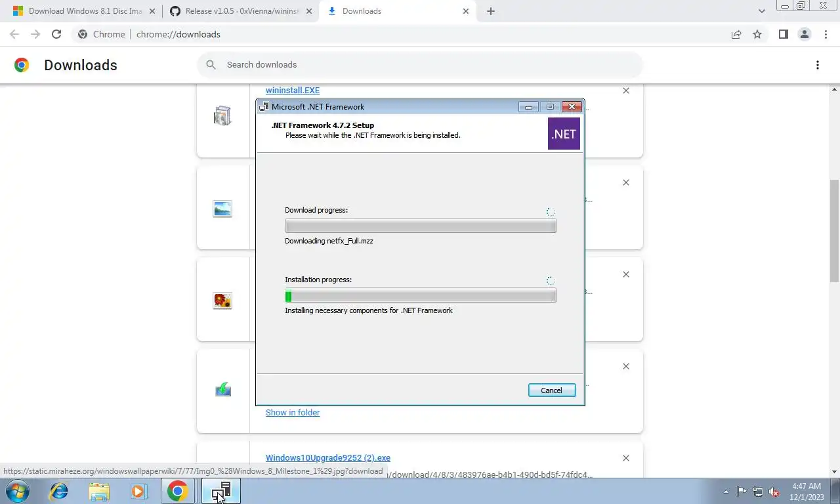The height and width of the screenshot is (504, 840).
Task: Click the purple .NET logo
Action: tap(564, 134)
